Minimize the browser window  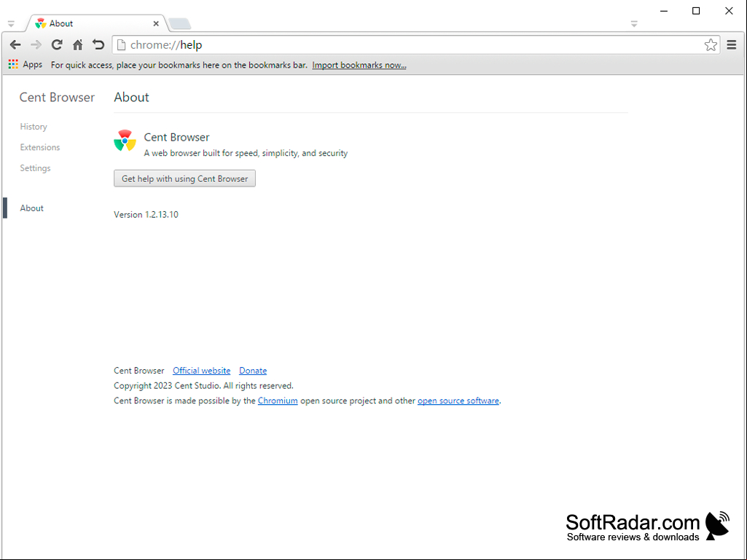(664, 10)
